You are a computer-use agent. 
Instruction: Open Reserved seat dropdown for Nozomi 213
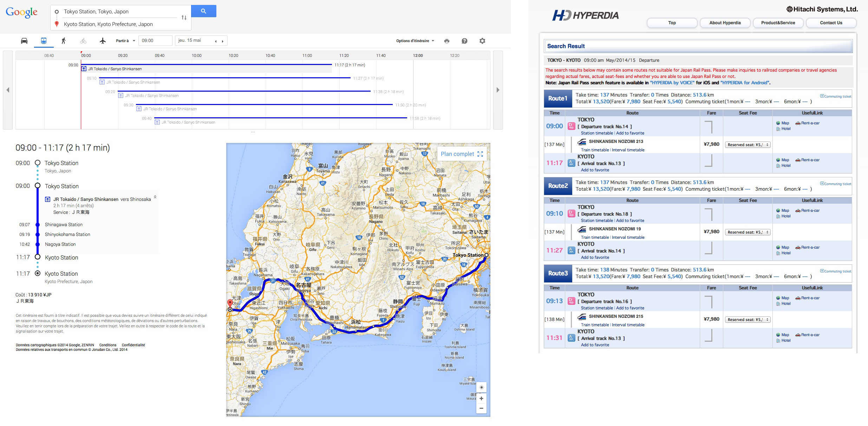tap(748, 145)
